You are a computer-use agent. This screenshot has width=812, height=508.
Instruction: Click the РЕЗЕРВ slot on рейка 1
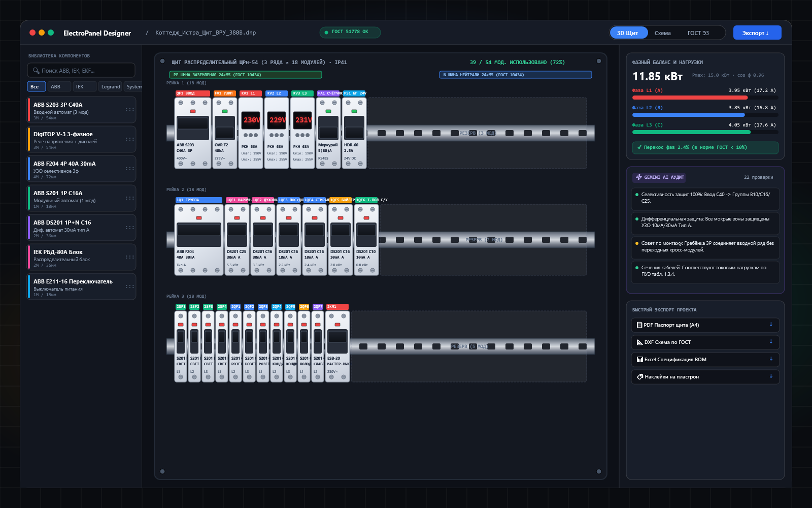pos(477,133)
